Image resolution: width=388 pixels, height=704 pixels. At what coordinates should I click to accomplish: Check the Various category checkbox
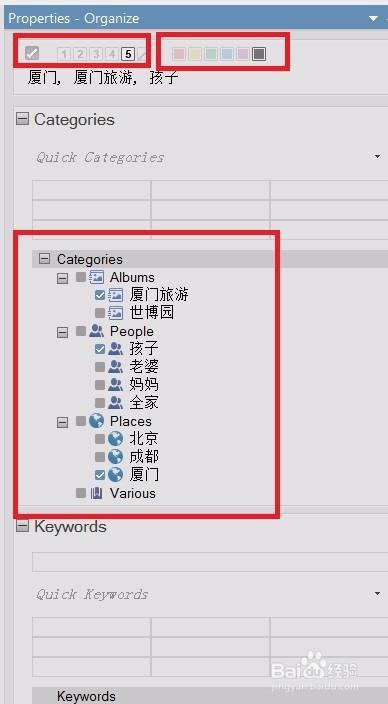coord(81,493)
